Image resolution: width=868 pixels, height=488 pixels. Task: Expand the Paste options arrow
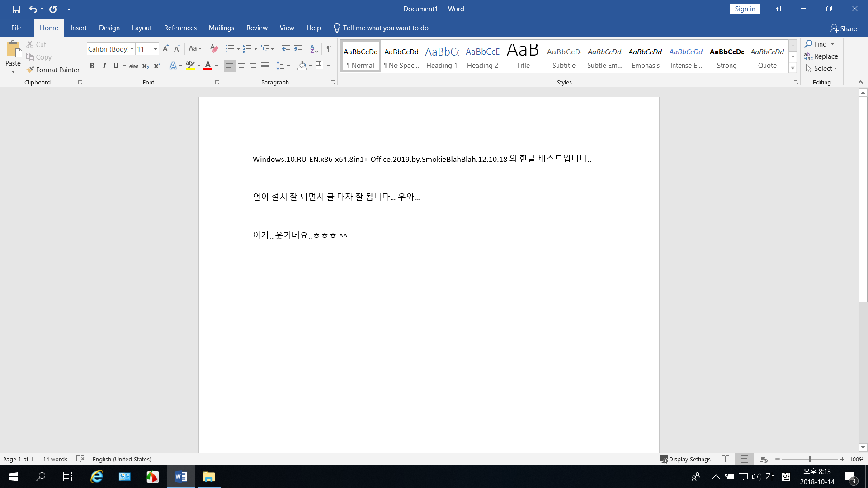click(13, 72)
